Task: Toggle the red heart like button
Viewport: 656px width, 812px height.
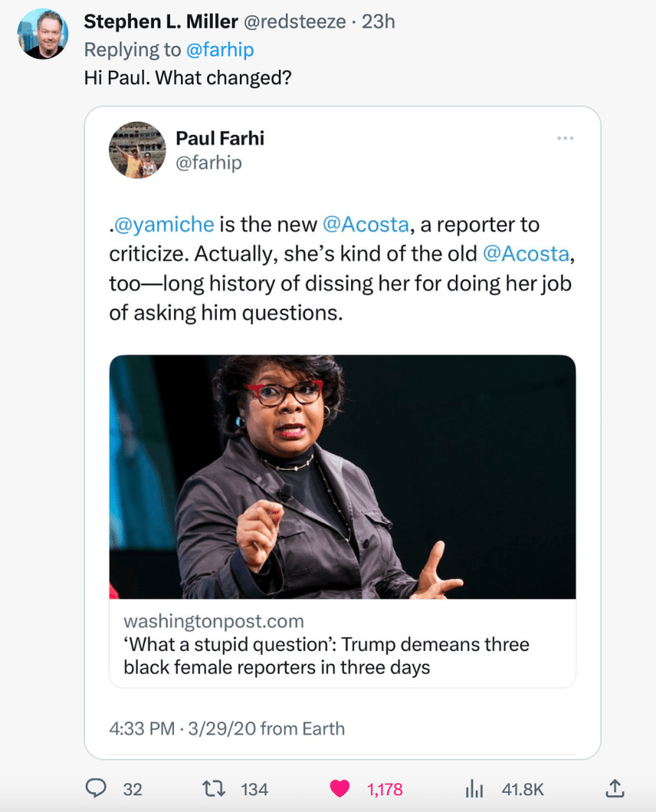Action: click(x=340, y=788)
